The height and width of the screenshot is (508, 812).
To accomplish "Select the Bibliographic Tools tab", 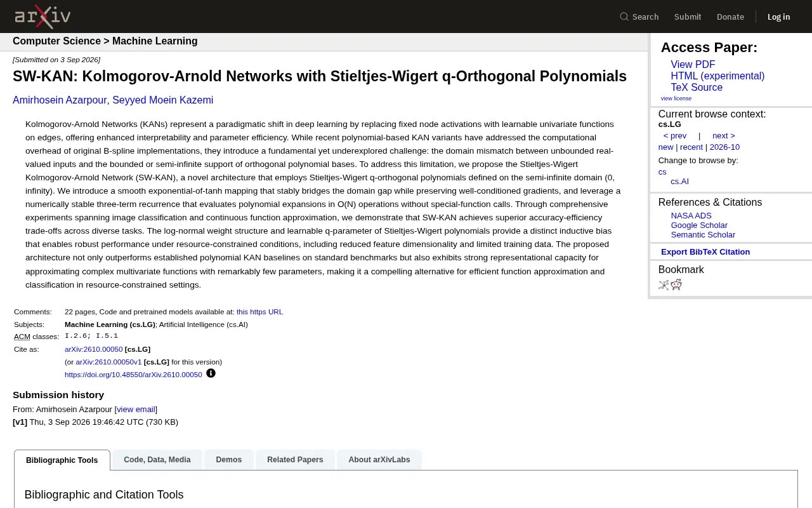I will click(62, 460).
